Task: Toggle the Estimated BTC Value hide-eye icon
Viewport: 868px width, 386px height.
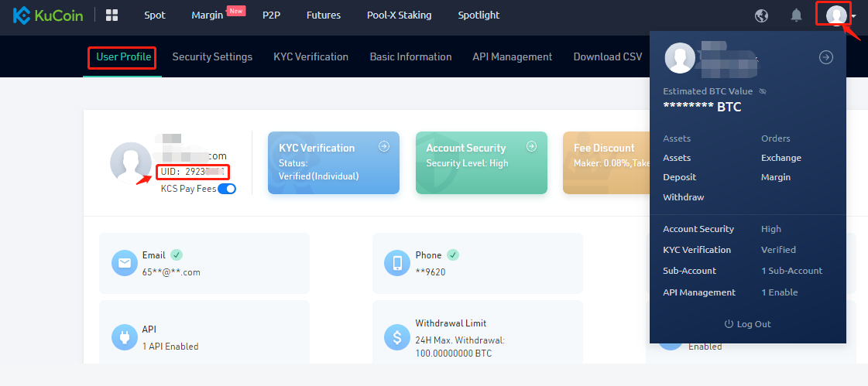Action: (762, 91)
